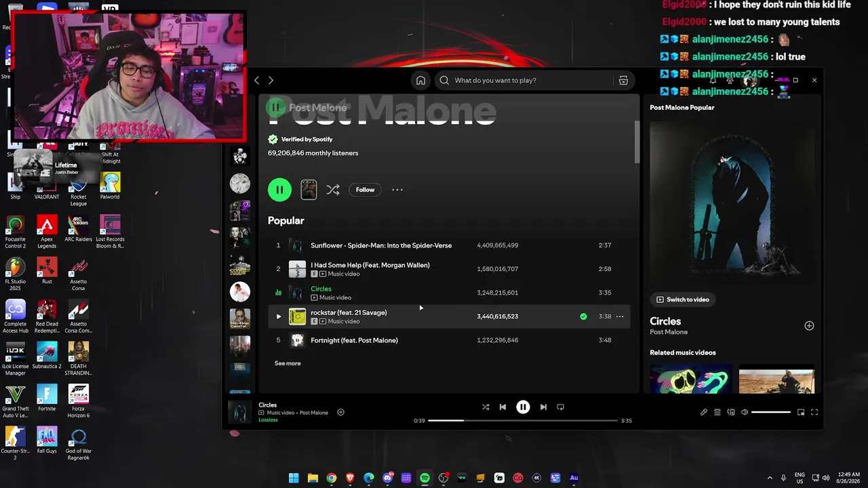The width and height of the screenshot is (868, 488).
Task: Click the Fortnight album cover thumbnail
Action: click(297, 340)
